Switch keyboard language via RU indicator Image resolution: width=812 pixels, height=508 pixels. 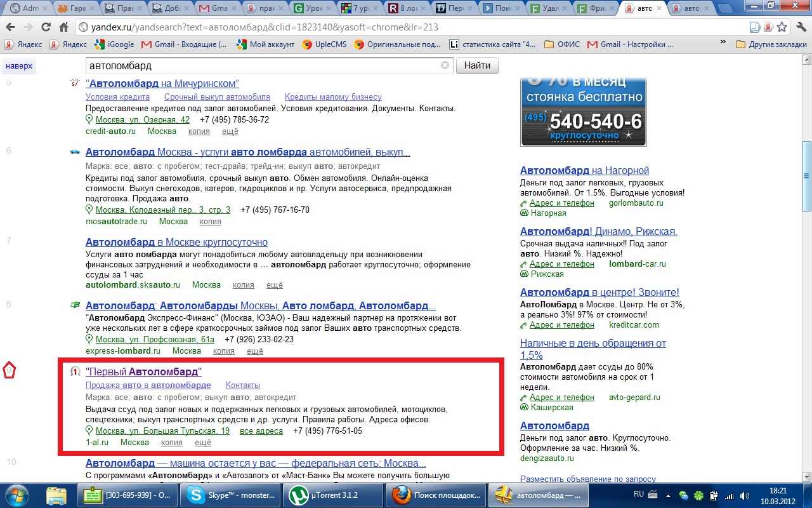pos(639,494)
